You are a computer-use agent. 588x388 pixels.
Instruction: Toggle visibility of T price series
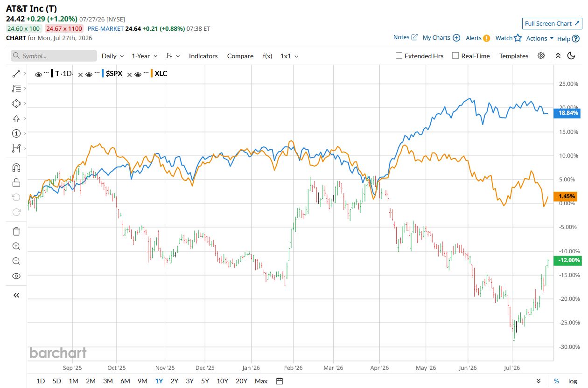(38, 74)
